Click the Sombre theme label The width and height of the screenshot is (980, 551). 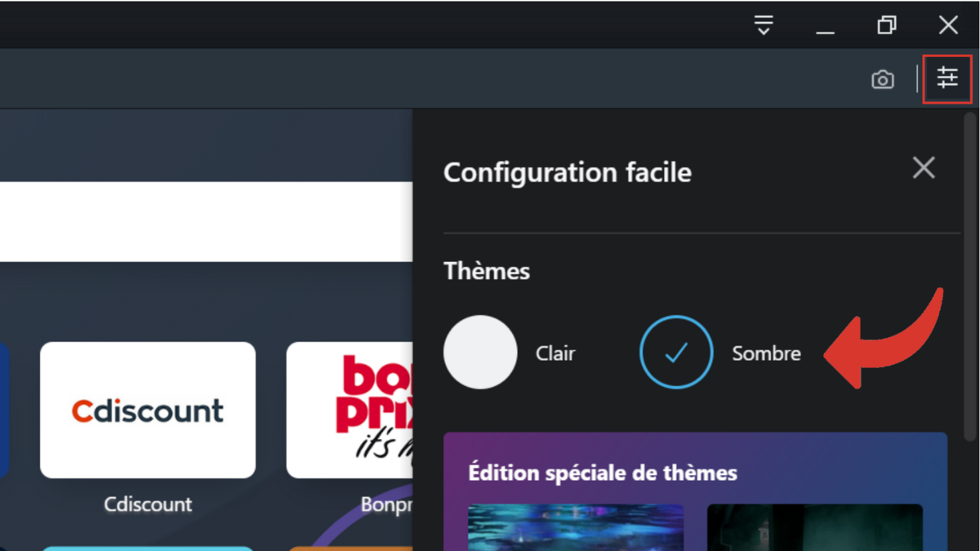[766, 353]
